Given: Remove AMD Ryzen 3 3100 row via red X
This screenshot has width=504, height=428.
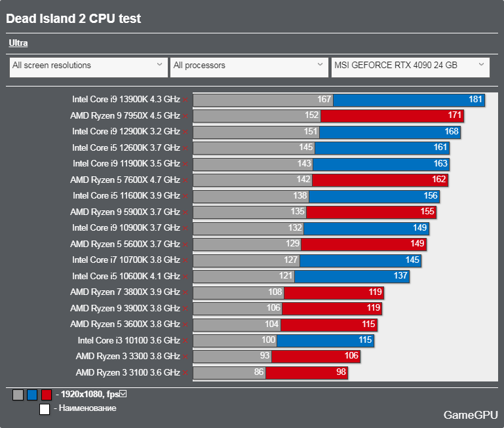Looking at the screenshot, I should [x=185, y=373].
